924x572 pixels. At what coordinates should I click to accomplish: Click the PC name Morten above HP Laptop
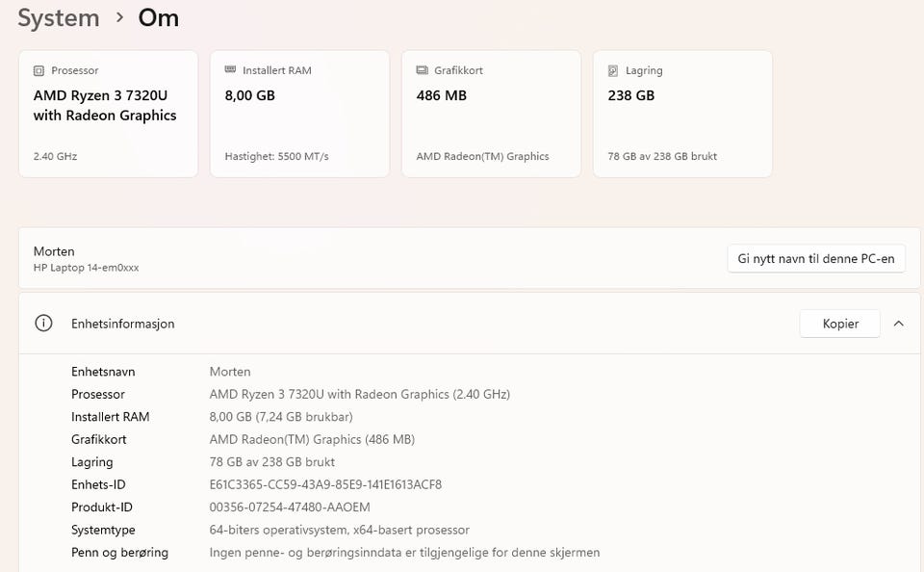coord(54,251)
